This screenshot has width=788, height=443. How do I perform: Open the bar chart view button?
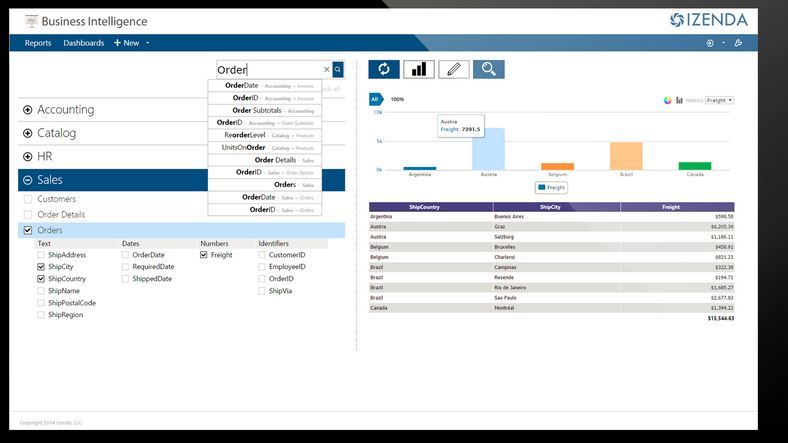418,69
